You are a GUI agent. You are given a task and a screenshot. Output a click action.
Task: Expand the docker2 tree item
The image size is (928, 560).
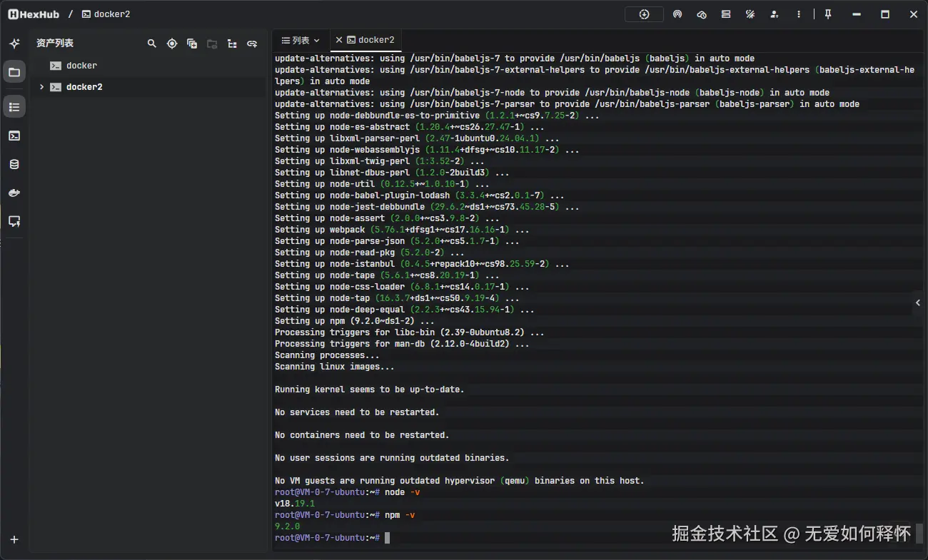click(x=41, y=87)
